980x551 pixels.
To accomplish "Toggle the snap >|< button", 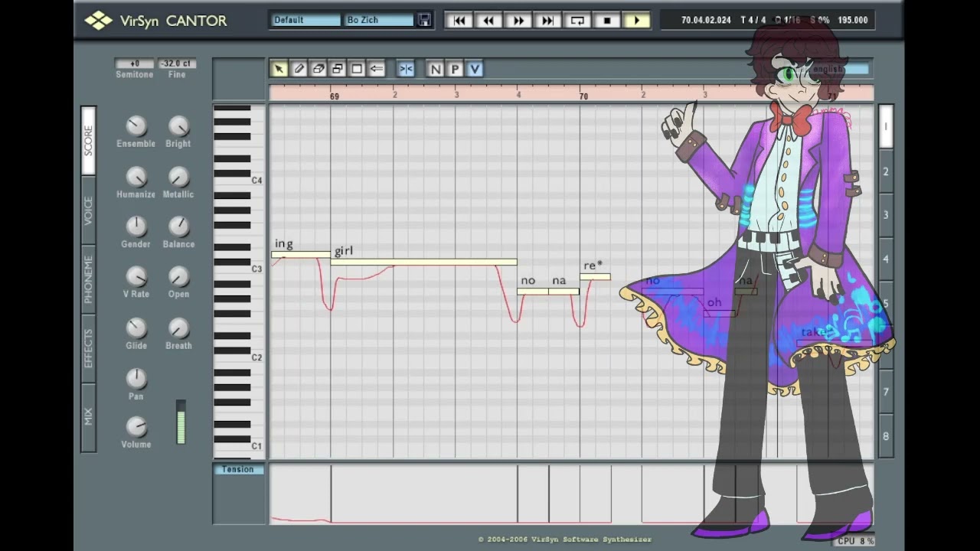I will [x=406, y=69].
